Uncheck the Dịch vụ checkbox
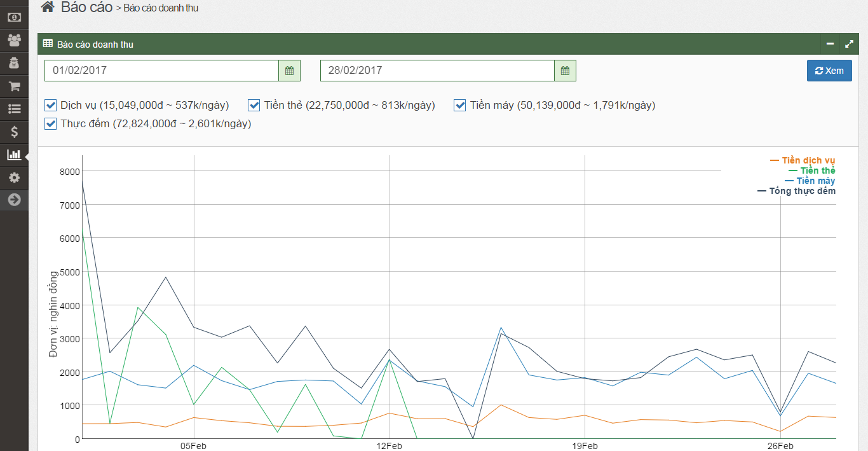868x451 pixels. coord(51,105)
